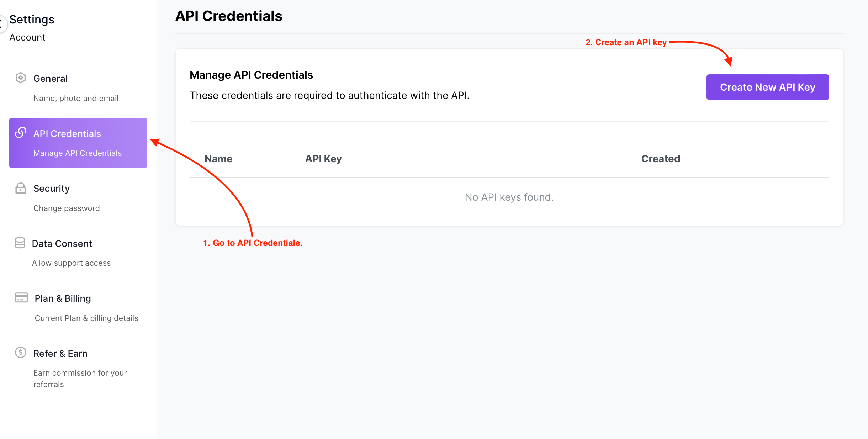Click the Refer & Earn dollar icon
The width and height of the screenshot is (868, 439).
tap(21, 353)
